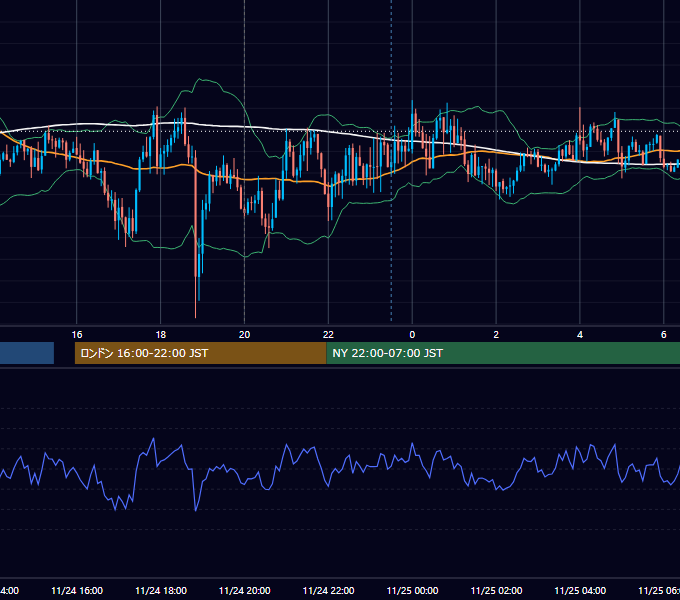Click the 11/25 02:00 date label

[497, 590]
